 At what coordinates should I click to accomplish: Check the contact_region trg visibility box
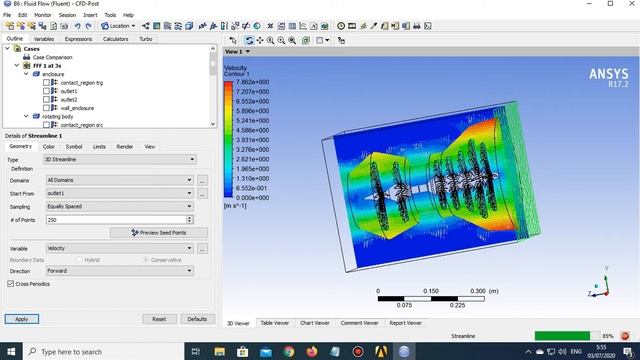point(46,82)
